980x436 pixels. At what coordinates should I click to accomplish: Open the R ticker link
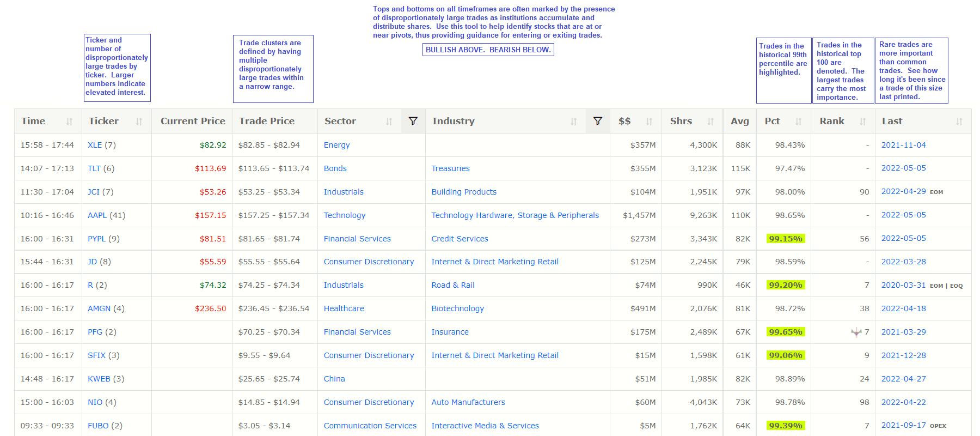pyautogui.click(x=90, y=285)
